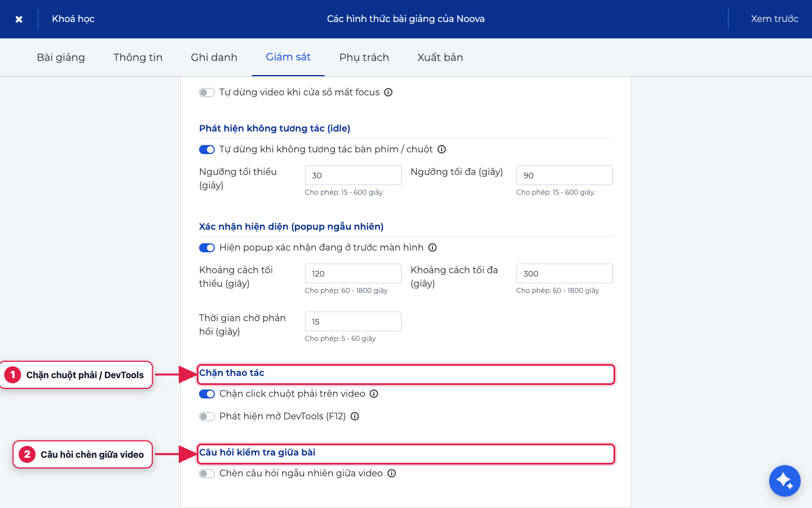Click the Thời gian chờ phản hồi (giây) label
The width and height of the screenshot is (812, 508).
pyautogui.click(x=242, y=325)
